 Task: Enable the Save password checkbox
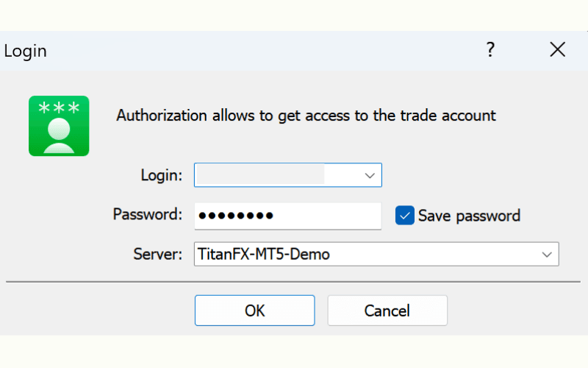point(405,215)
